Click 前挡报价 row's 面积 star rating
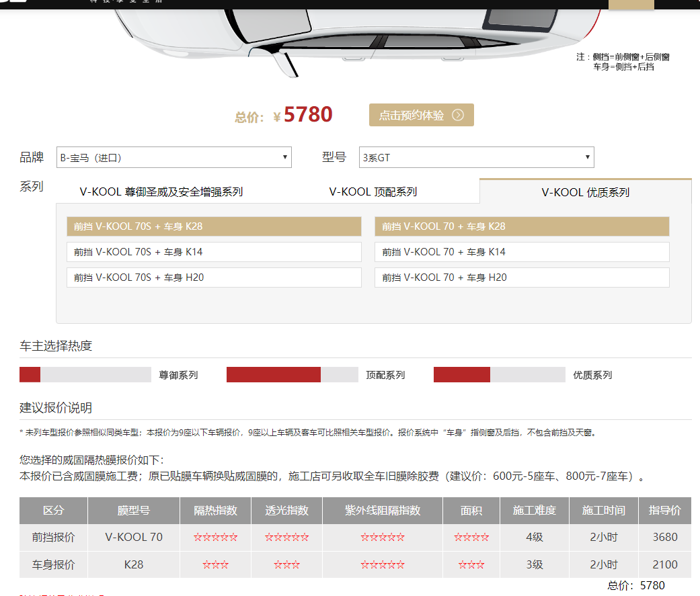The height and width of the screenshot is (596, 700). pyautogui.click(x=471, y=538)
